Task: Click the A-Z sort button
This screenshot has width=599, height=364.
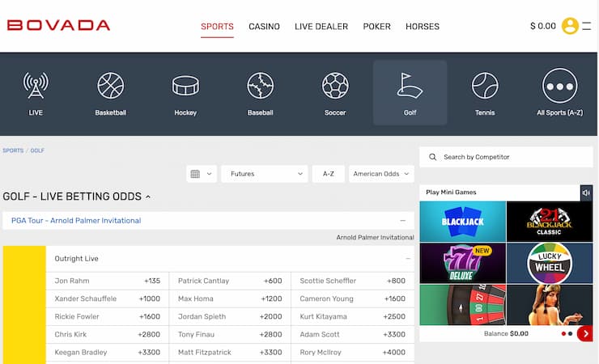Action: pos(329,174)
